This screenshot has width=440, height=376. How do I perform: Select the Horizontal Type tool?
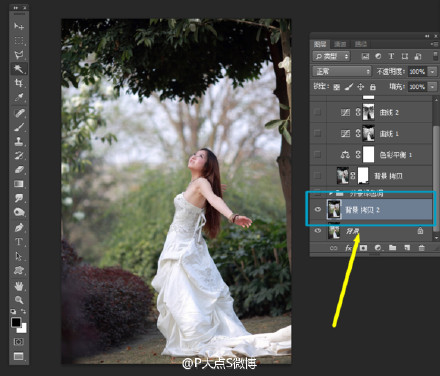pyautogui.click(x=19, y=241)
